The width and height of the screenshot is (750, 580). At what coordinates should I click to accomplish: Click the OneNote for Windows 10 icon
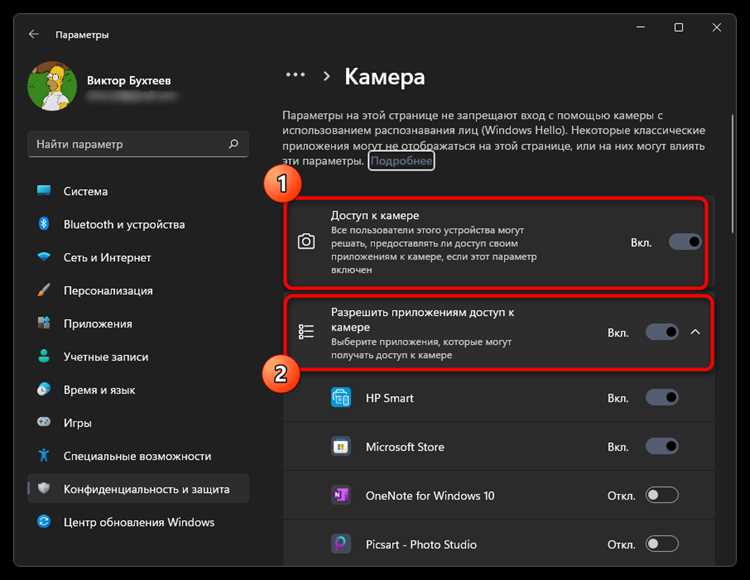341,495
